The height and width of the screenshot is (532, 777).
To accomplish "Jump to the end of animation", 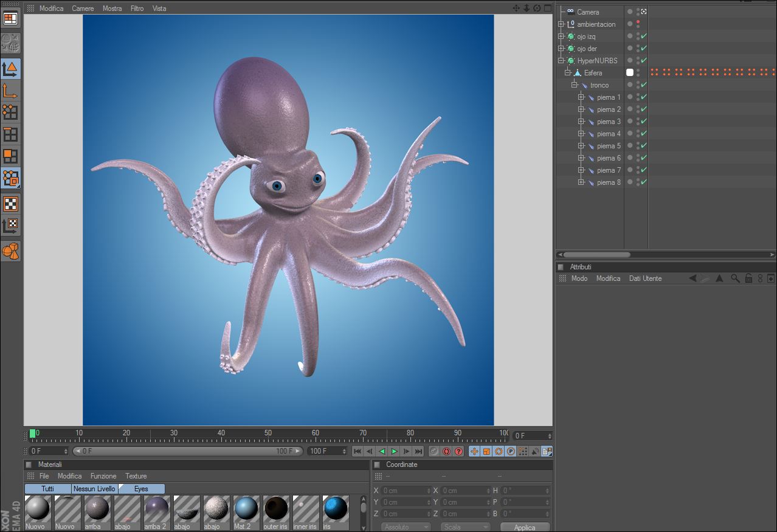I will [x=418, y=451].
